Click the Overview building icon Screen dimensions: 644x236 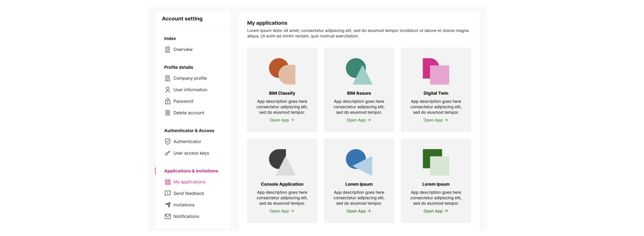[168, 49]
